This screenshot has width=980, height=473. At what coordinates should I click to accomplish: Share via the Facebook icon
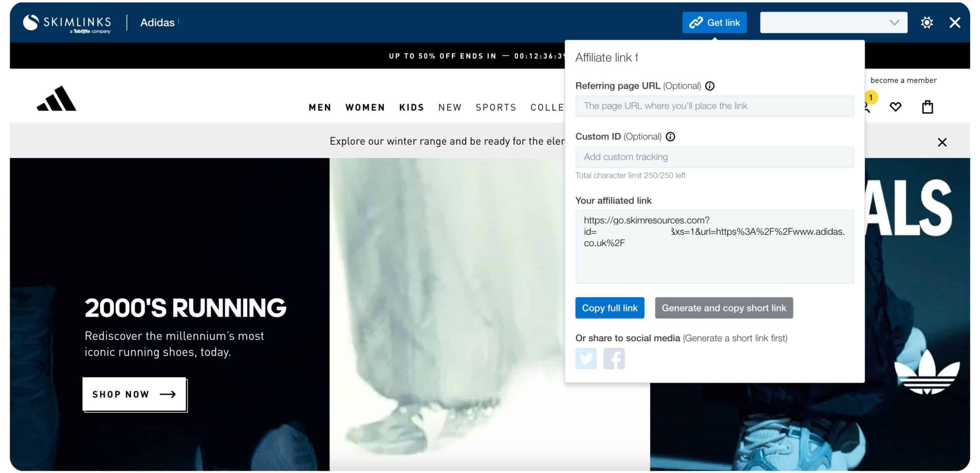(x=614, y=358)
